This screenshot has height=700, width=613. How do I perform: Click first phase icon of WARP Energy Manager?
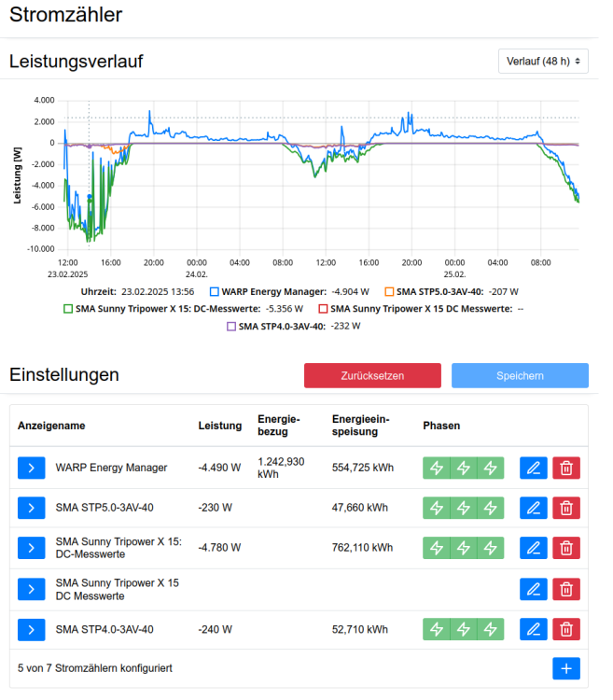tap(437, 468)
